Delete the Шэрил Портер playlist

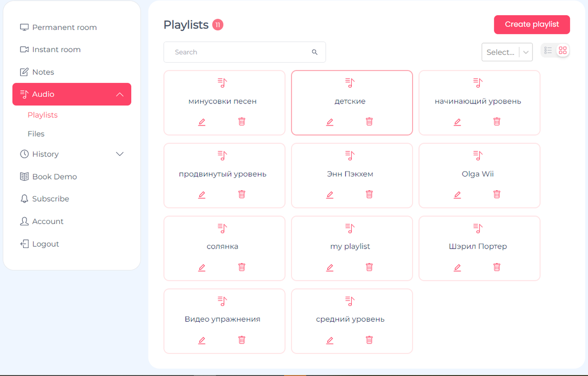(x=497, y=267)
